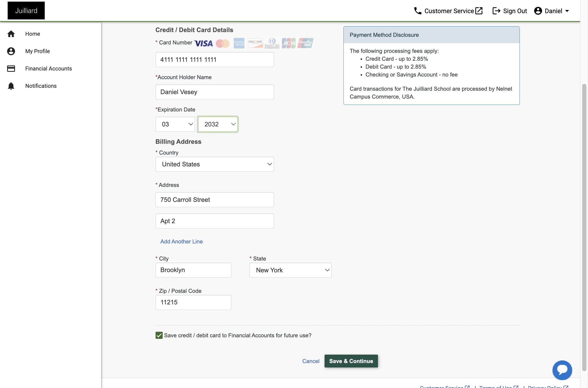Click the Financial Accounts card icon

click(11, 69)
